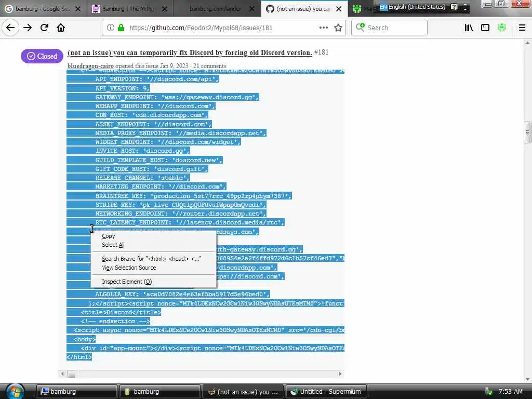Click the page vertical scrollbar thumb
The image size is (532, 399).
(x=527, y=132)
